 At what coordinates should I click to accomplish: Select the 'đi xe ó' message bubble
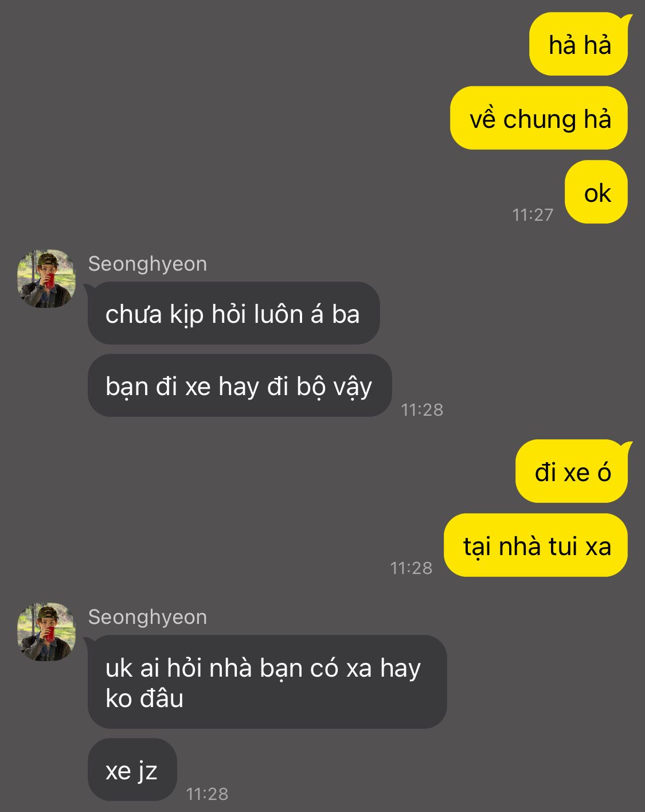(572, 471)
